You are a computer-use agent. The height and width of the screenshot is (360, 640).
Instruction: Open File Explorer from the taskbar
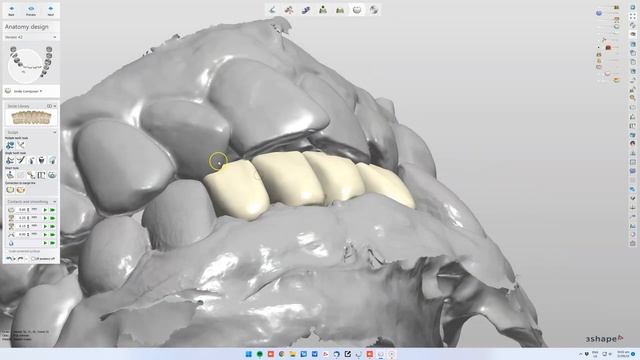293,354
